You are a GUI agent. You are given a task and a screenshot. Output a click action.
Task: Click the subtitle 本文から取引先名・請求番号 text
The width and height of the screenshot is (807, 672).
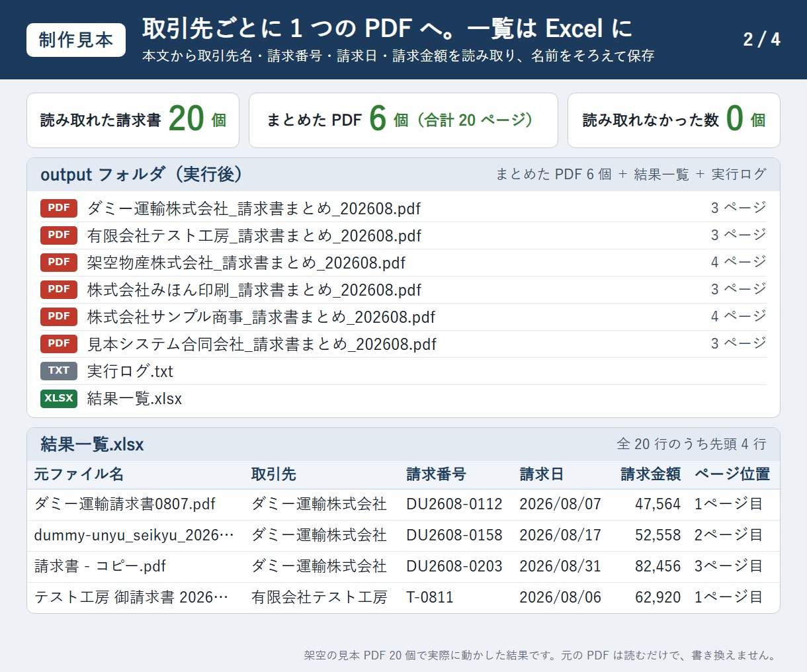398,56
